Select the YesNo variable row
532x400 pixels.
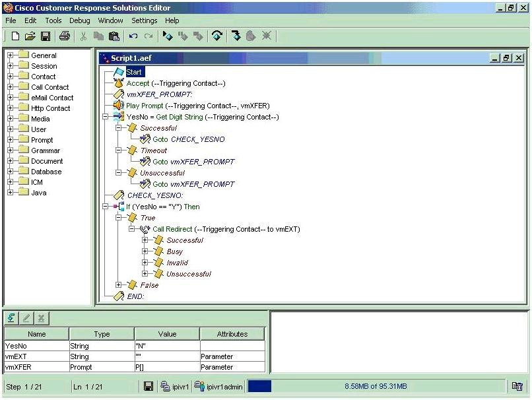tap(135, 346)
